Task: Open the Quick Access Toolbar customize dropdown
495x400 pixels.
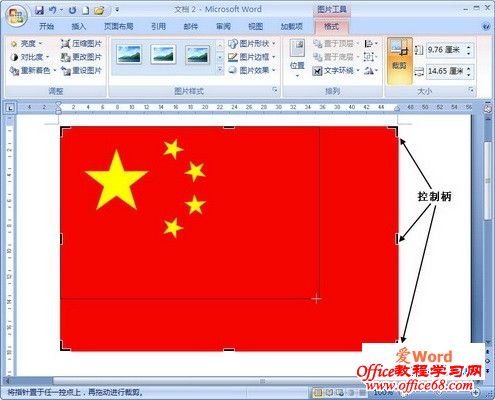Action: (x=117, y=10)
